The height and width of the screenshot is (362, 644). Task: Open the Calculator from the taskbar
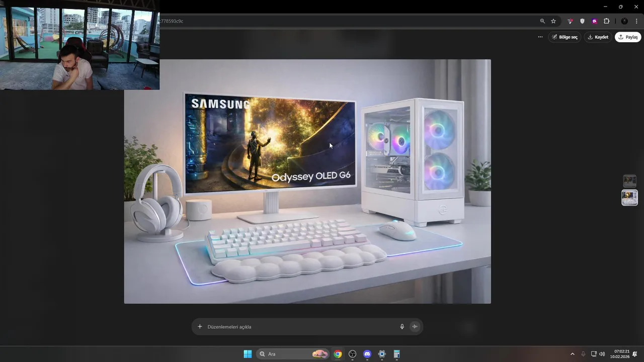point(396,354)
